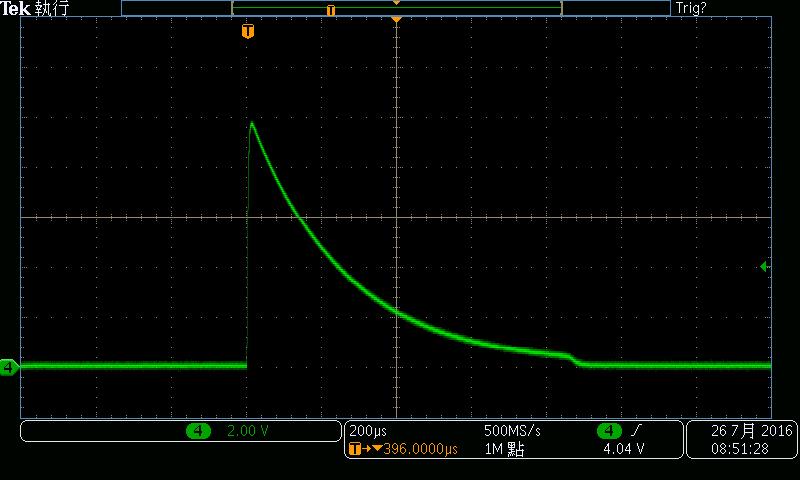Screen dimensions: 800x480
Task: Click the 08:51:28 time readout
Action: pyautogui.click(x=740, y=449)
